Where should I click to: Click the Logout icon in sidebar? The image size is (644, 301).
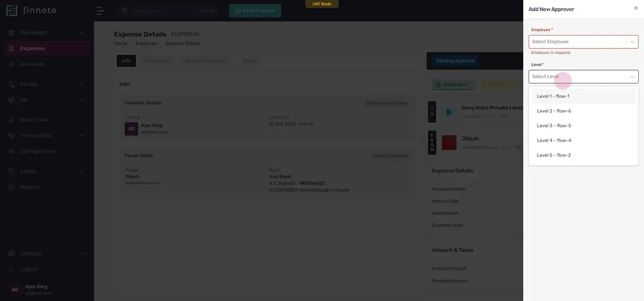(x=12, y=269)
